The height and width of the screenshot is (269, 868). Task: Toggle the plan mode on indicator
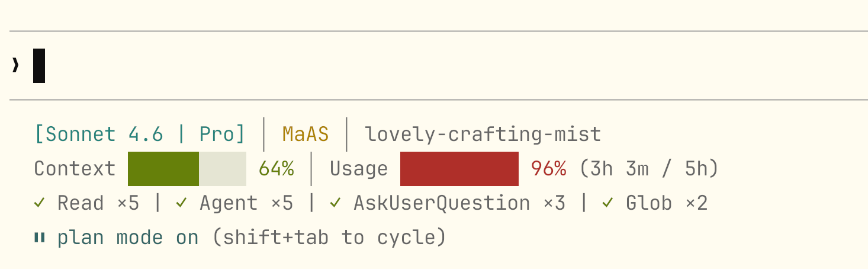[x=128, y=238]
